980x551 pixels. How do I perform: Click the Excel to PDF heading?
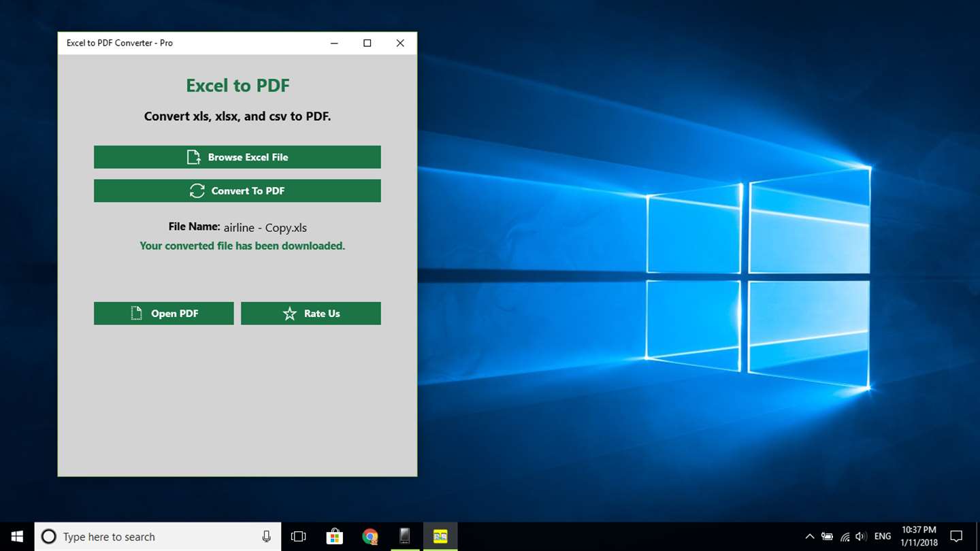pos(238,86)
